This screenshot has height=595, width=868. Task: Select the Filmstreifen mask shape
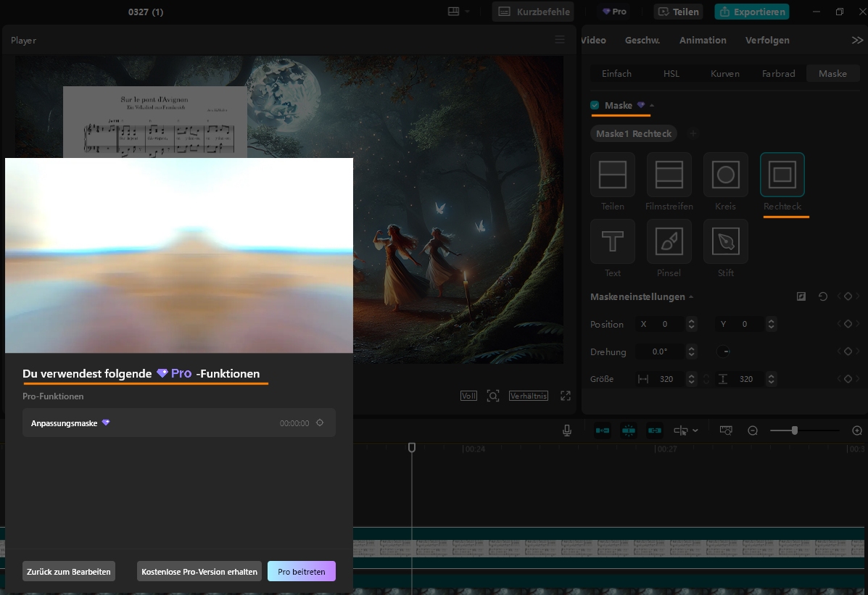point(669,175)
